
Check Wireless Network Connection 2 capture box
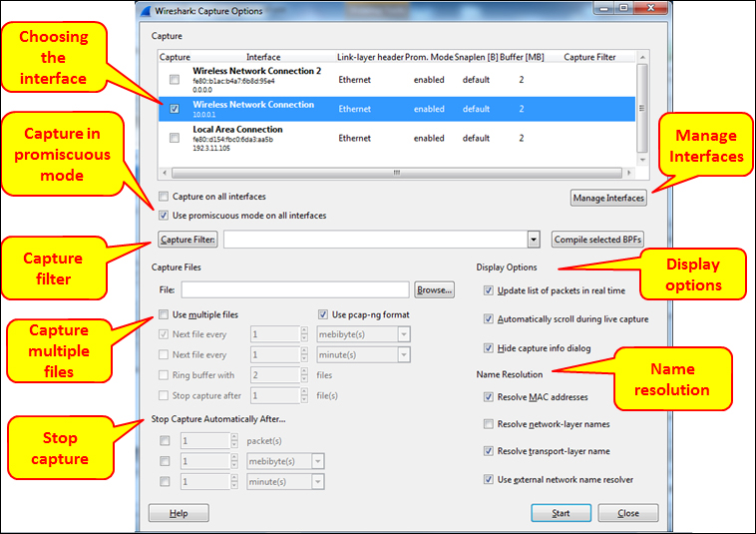pos(175,80)
